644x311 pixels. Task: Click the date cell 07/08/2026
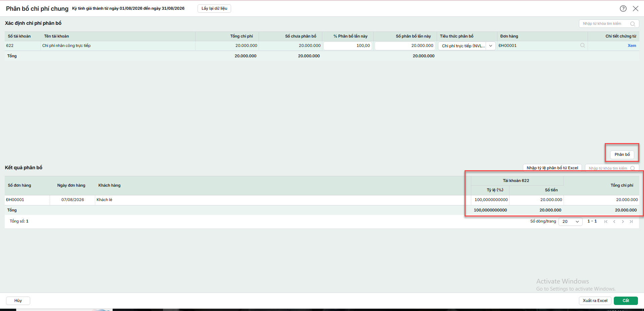72,200
